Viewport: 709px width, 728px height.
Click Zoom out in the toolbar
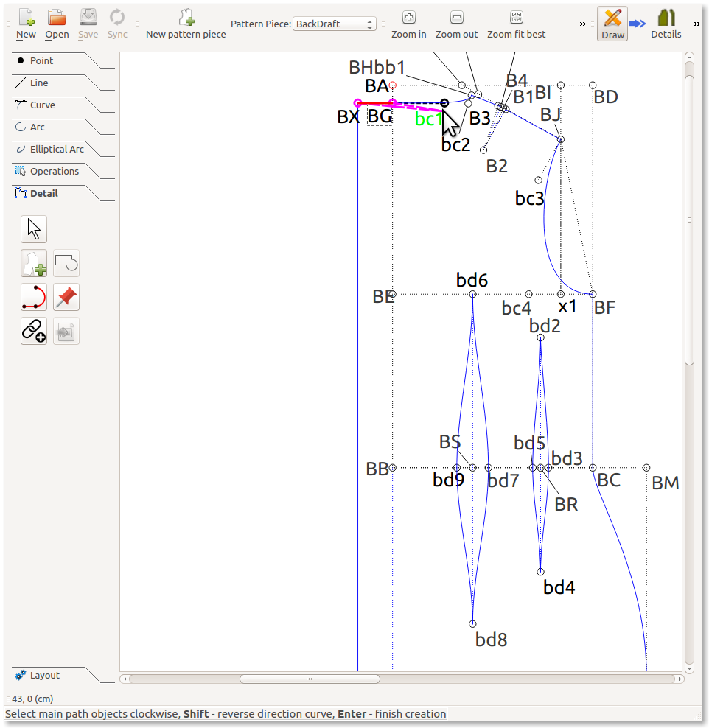[456, 24]
